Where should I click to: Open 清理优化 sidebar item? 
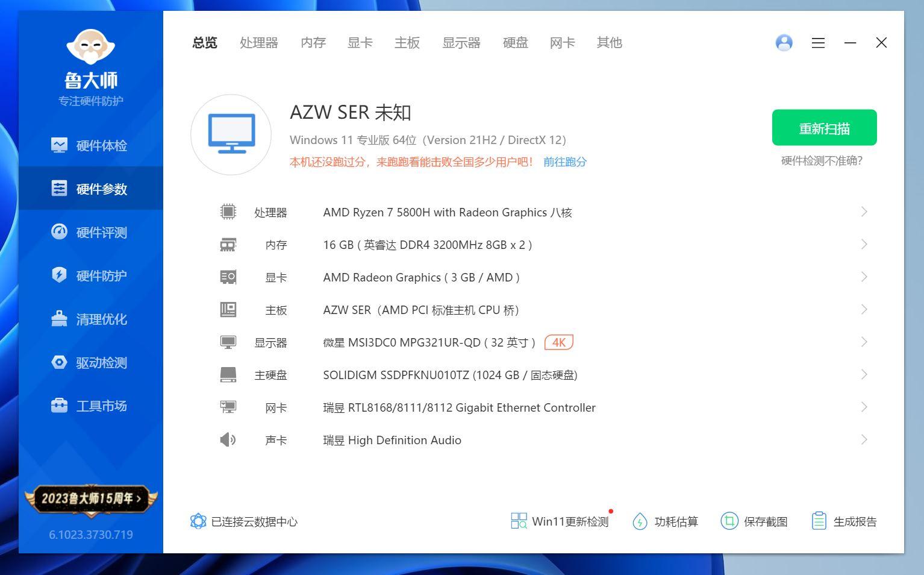tap(90, 319)
